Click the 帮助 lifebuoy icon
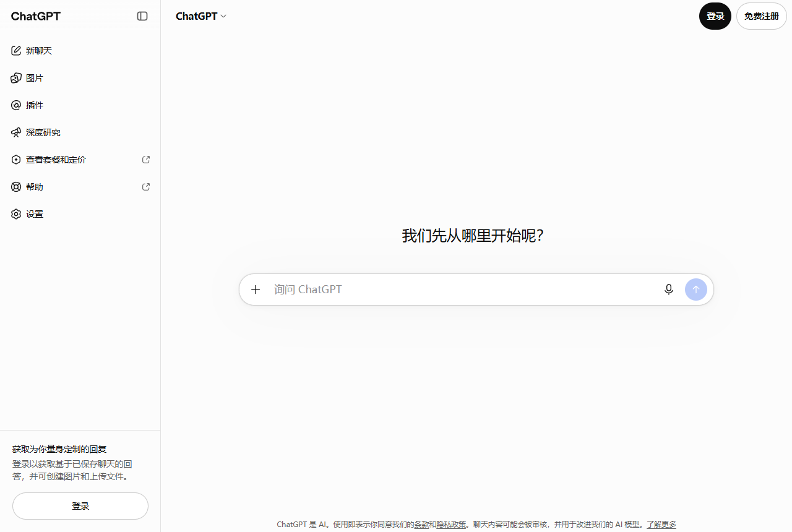This screenshot has width=792, height=532. pyautogui.click(x=16, y=187)
